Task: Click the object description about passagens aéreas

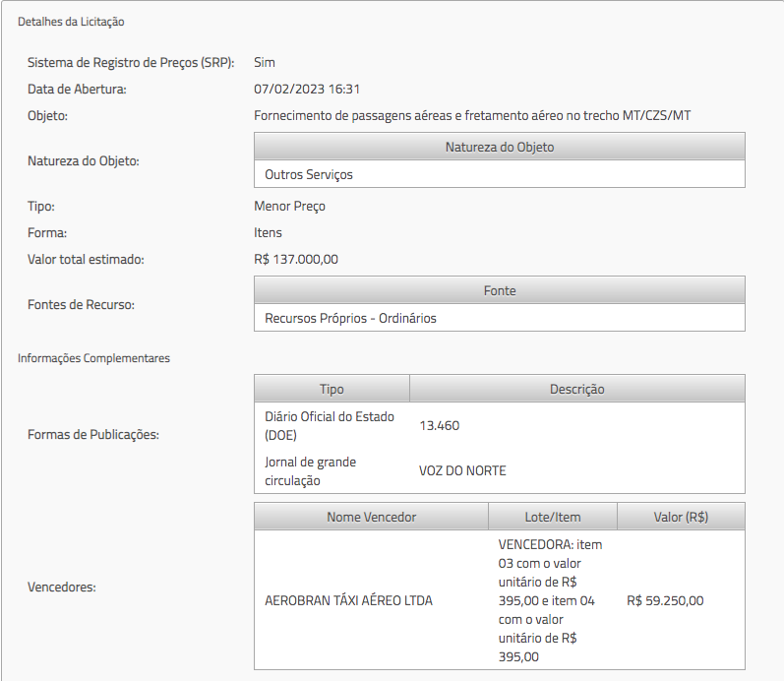Action: click(x=472, y=115)
